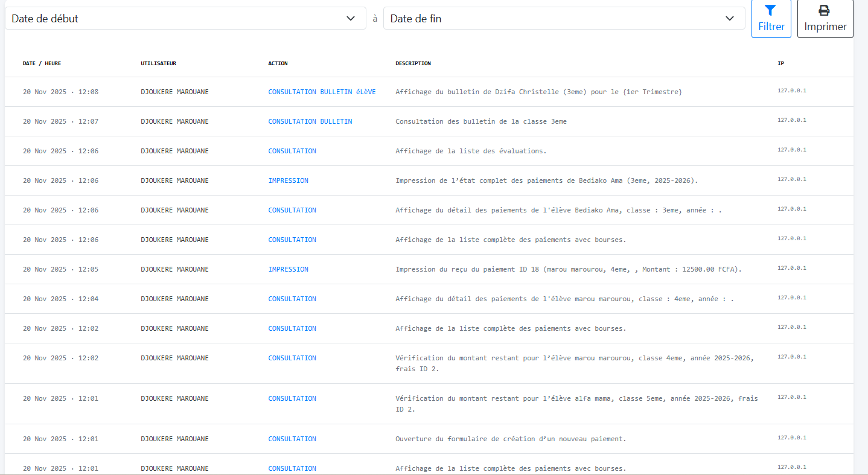
Task: Click the IP column header
Action: (x=780, y=63)
